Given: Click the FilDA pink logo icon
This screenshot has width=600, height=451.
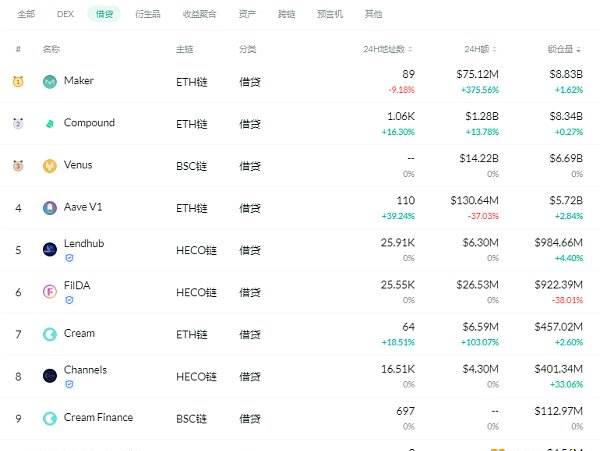Looking at the screenshot, I should coord(50,292).
